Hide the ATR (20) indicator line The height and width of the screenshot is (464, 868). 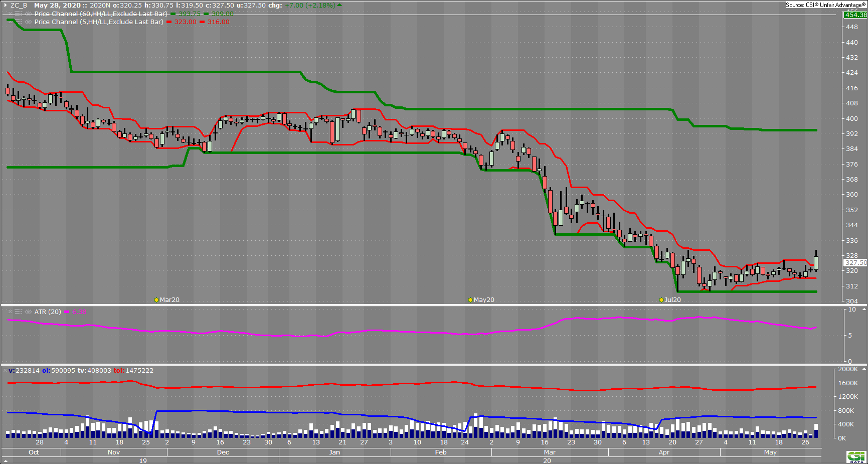(x=29, y=312)
